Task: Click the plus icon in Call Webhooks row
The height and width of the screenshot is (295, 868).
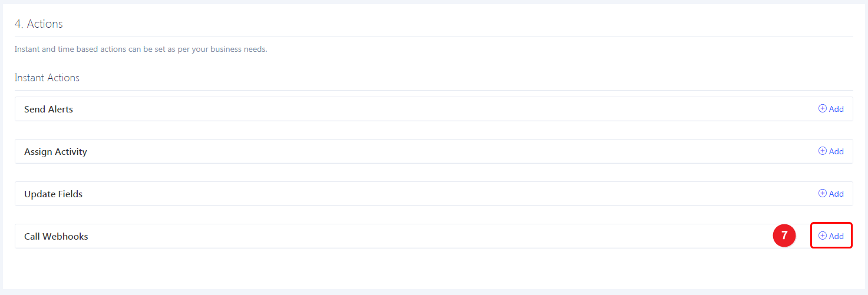Action: 822,236
